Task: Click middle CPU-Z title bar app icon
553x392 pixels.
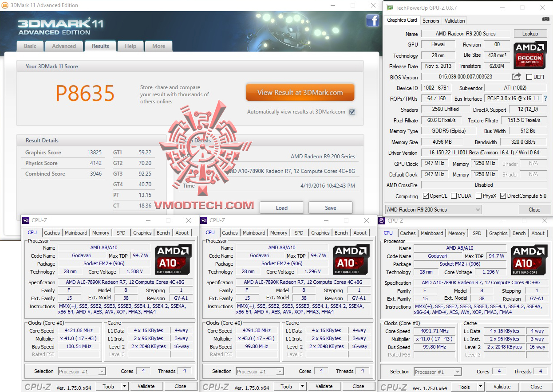Action: point(204,220)
